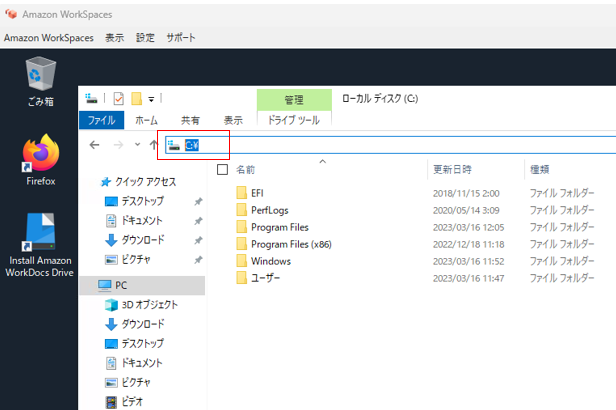
Task: Sort by 種類 column header
Action: coord(539,170)
